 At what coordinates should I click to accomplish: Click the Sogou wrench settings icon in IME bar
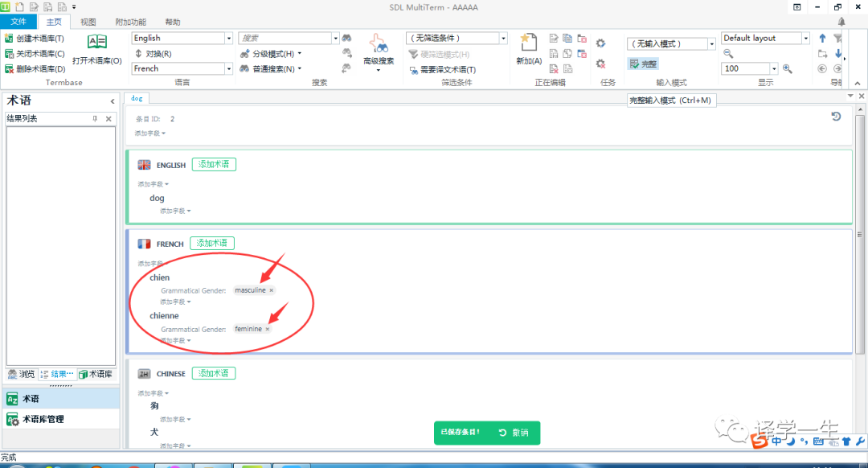tap(860, 441)
